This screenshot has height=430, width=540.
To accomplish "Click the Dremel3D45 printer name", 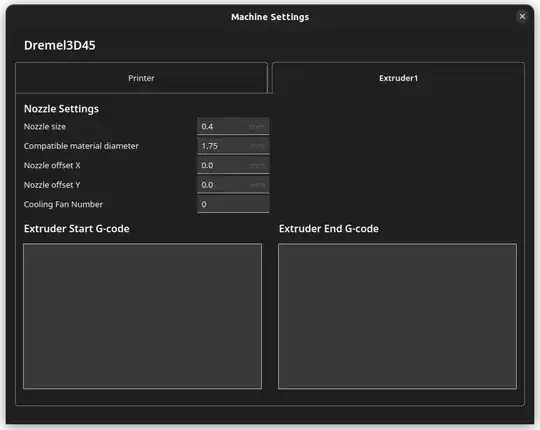I will click(60, 45).
